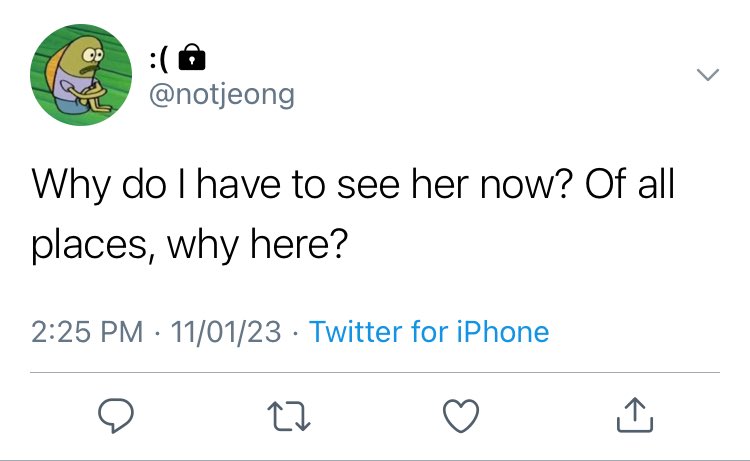This screenshot has width=750, height=461.
Task: Select the tweet line "Why do I have to see her now?"
Action: click(x=302, y=185)
